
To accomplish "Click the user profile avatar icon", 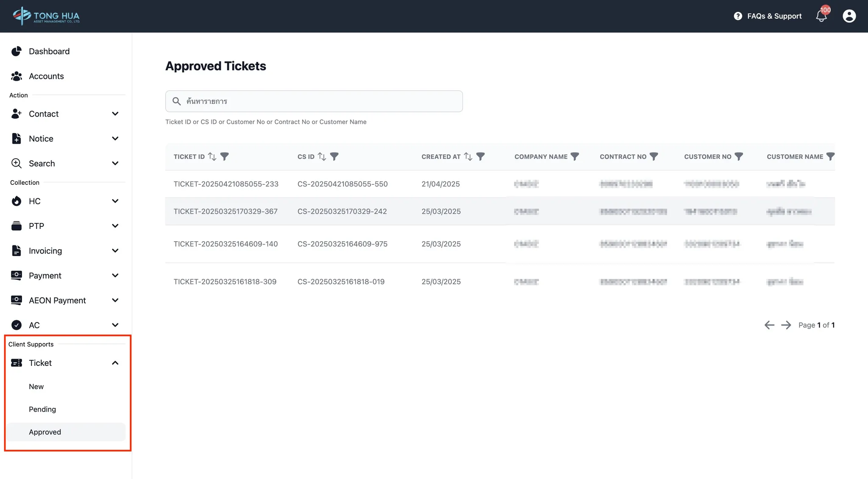I will point(849,16).
